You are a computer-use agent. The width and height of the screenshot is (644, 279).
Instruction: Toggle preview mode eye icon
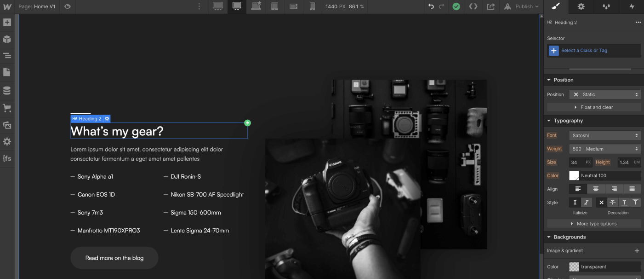tap(68, 6)
